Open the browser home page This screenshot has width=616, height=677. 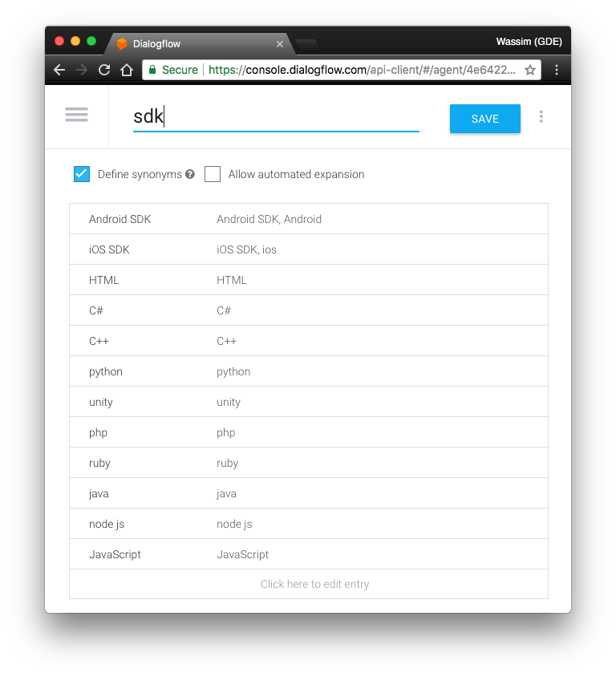[x=127, y=70]
